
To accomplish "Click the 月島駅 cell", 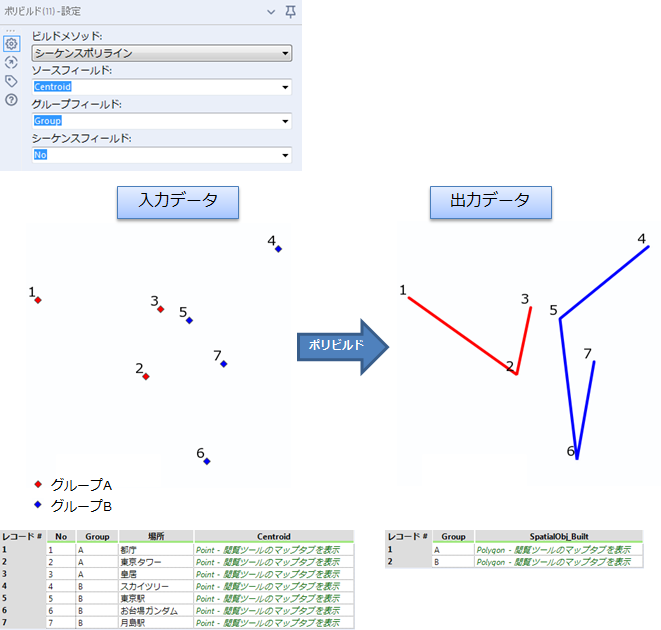I will pos(156,623).
